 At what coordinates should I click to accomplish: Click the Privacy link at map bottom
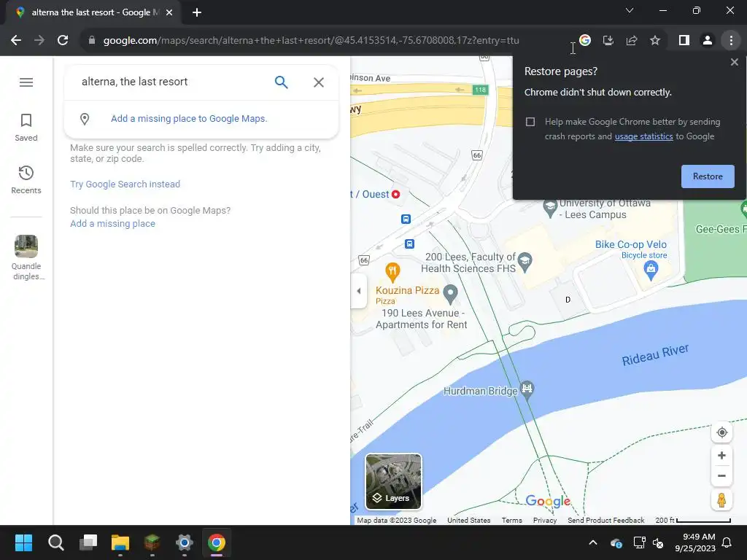point(545,521)
